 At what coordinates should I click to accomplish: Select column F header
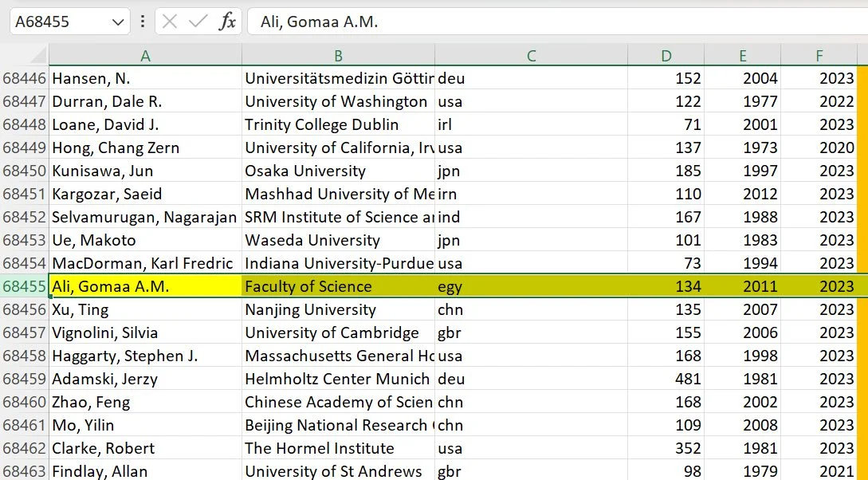[819, 55]
